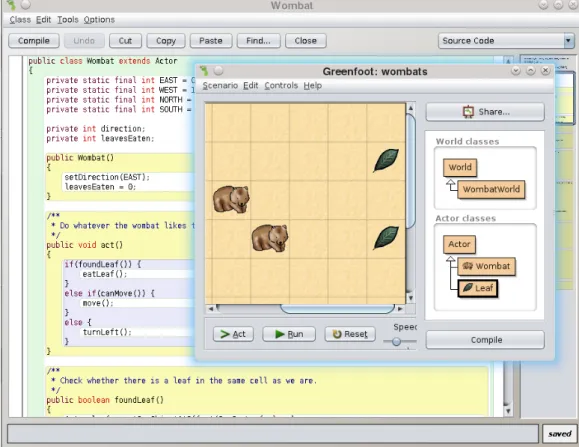Open the Controls menu in Greenfoot
The image size is (579, 447).
click(281, 86)
